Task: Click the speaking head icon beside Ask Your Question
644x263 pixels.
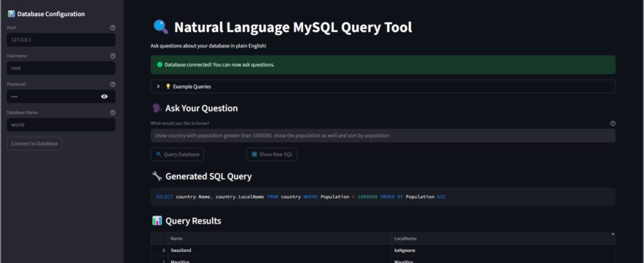Action: (x=157, y=108)
